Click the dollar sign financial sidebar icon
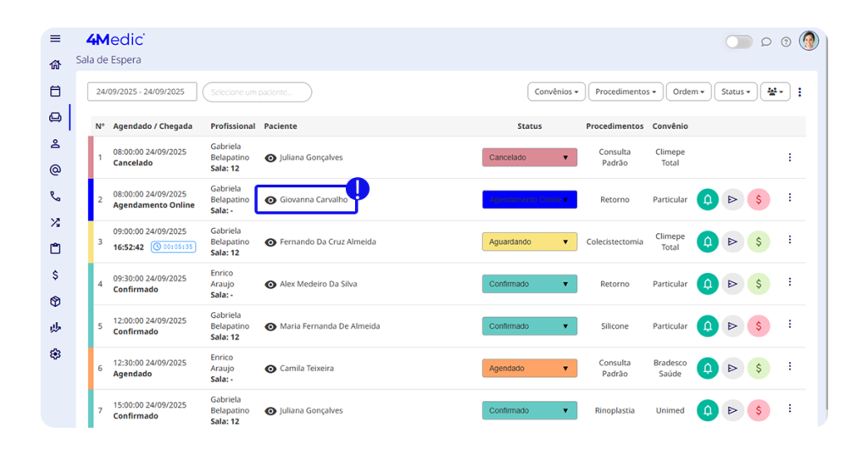This screenshot has height=456, width=868. click(55, 275)
